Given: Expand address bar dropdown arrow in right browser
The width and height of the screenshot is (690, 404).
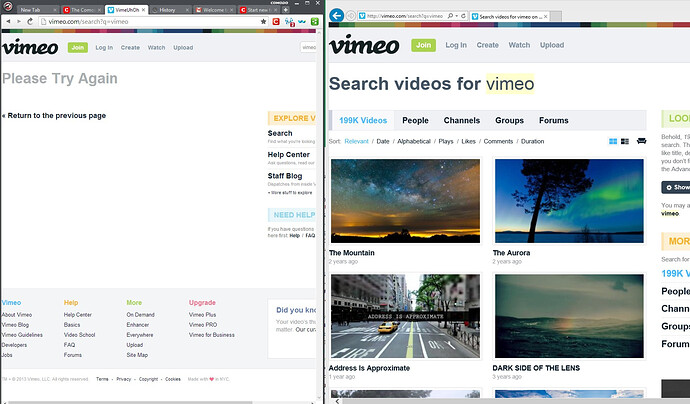Looking at the screenshot, I should [456, 16].
